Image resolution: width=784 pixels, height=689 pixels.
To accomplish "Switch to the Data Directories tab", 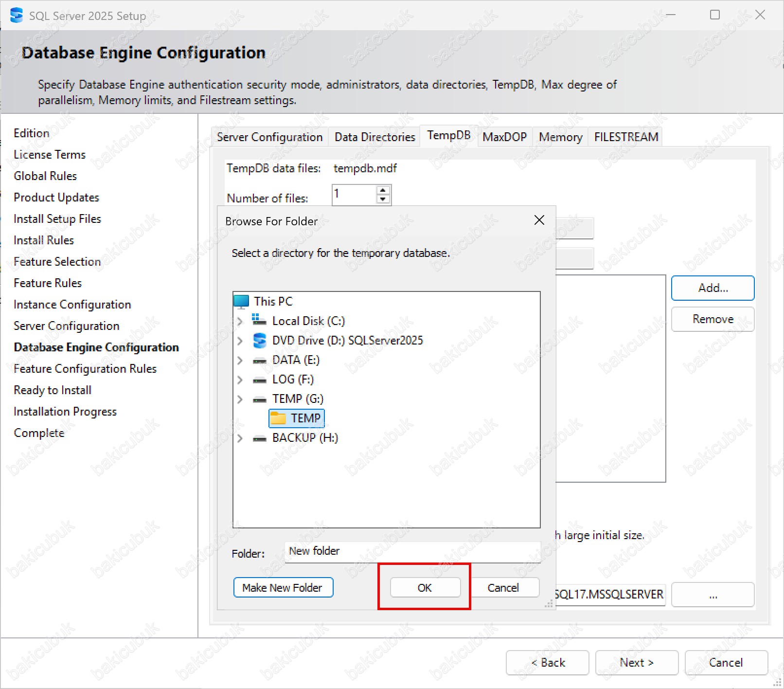I will 374,137.
